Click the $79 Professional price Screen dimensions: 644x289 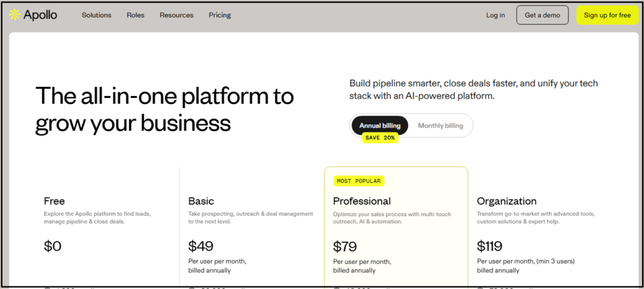[x=345, y=246]
